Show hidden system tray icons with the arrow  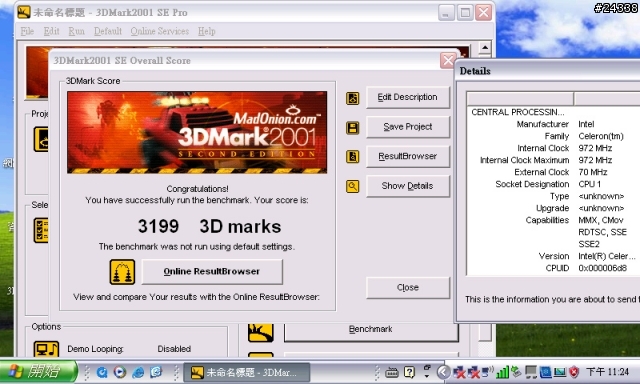pos(443,372)
